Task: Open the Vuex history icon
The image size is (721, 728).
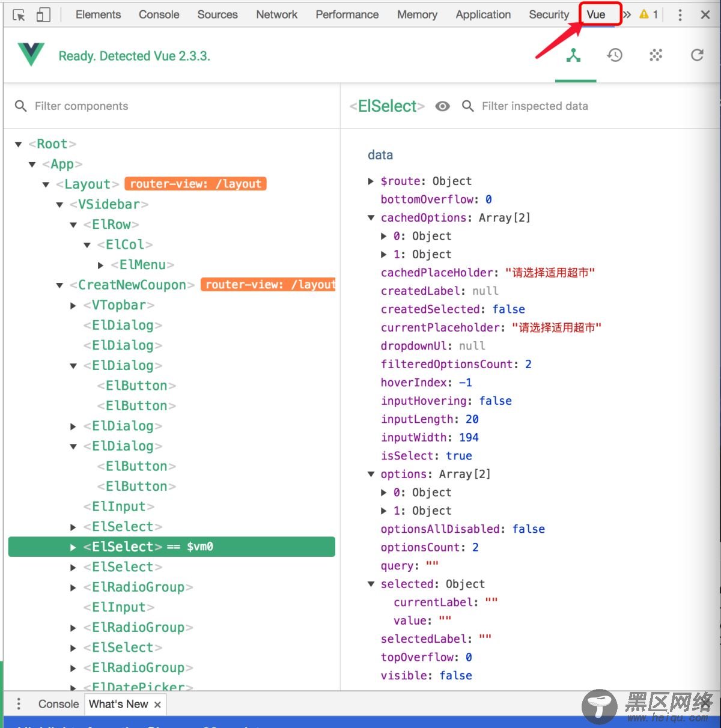Action: point(615,55)
